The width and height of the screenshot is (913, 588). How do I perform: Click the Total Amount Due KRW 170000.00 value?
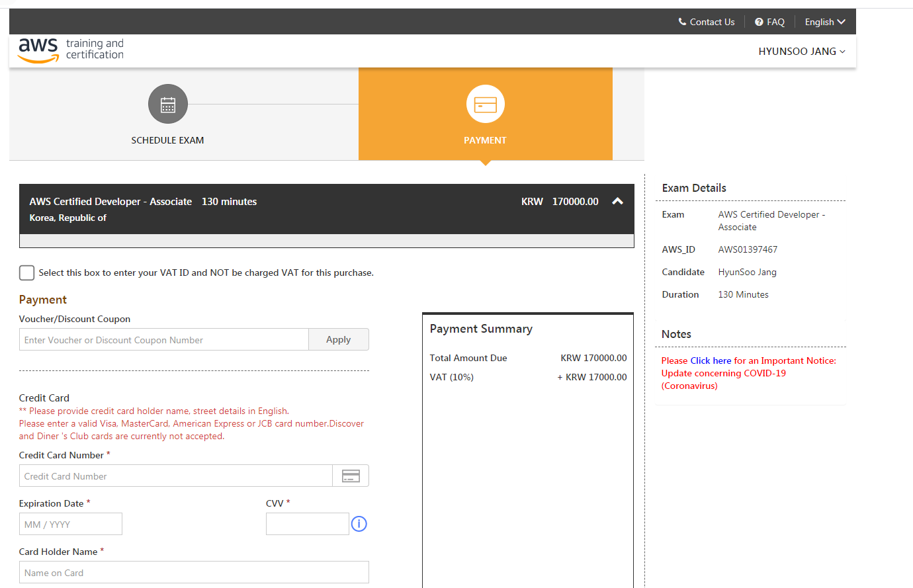[593, 358]
